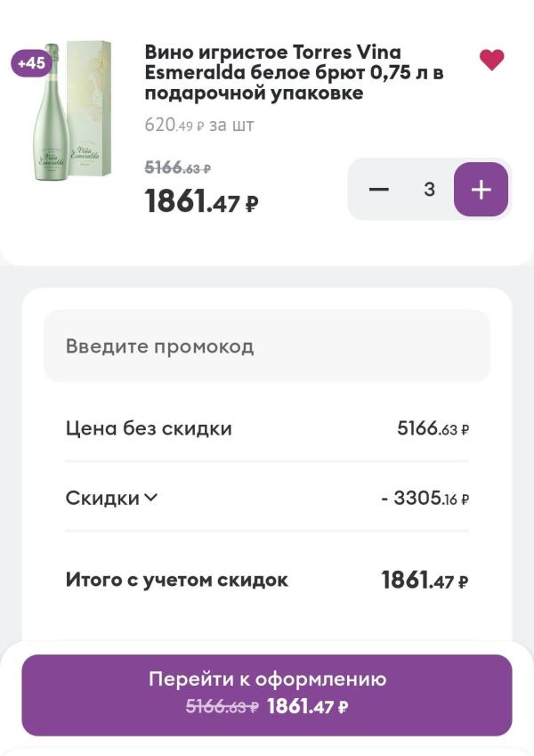Click the crossed-out 5166.63 ₽ product price
Viewport: 534px width, 756px height.
tap(177, 167)
